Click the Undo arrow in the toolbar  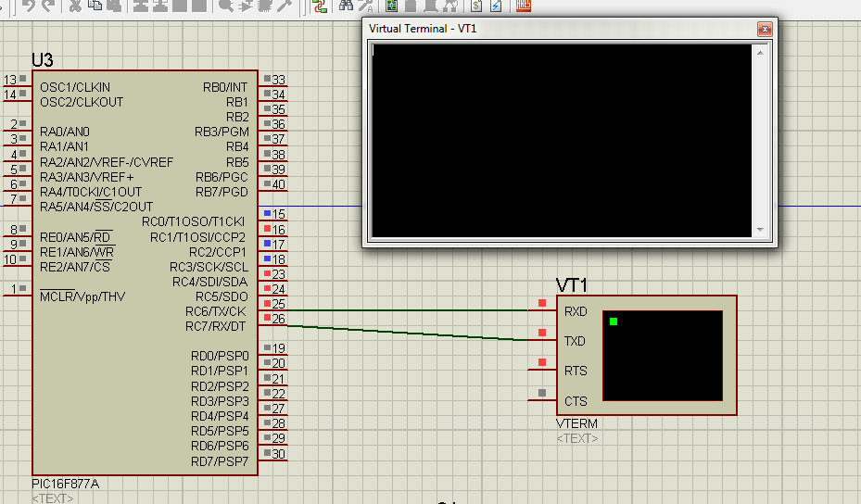pos(29,5)
